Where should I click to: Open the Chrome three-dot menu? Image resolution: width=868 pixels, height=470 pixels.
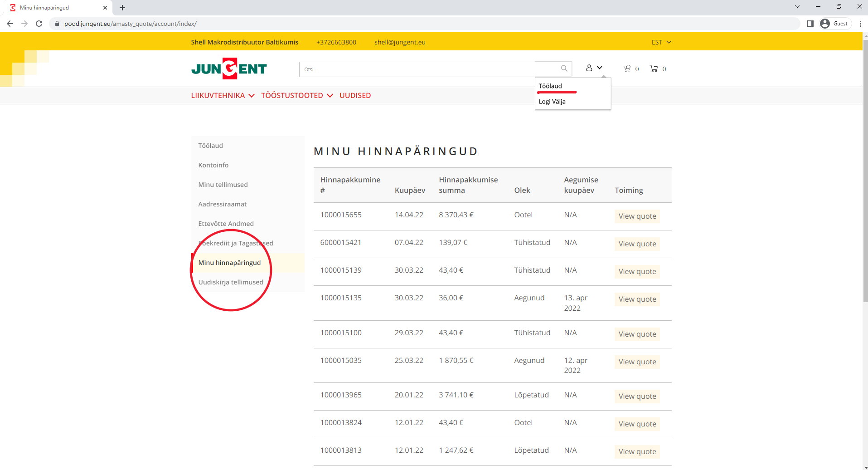[860, 24]
